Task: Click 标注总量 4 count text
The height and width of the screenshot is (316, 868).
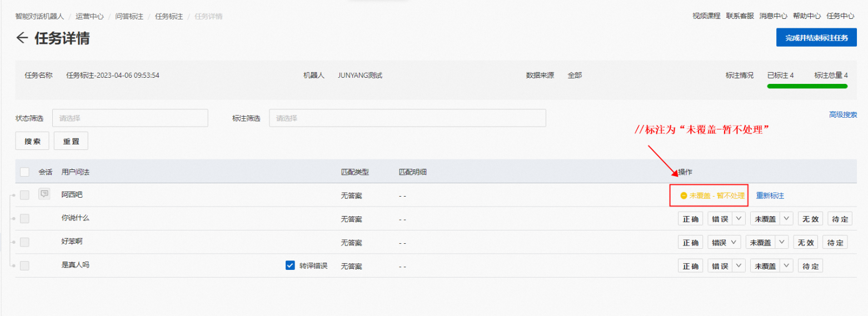Action: 831,75
